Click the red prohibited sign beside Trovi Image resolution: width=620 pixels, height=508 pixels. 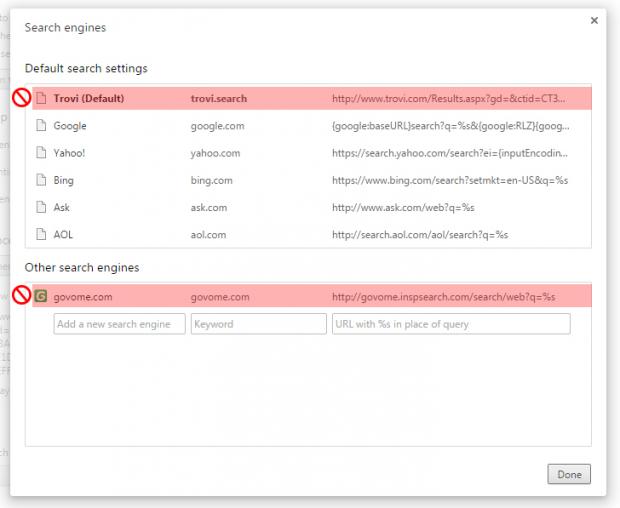(x=20, y=98)
